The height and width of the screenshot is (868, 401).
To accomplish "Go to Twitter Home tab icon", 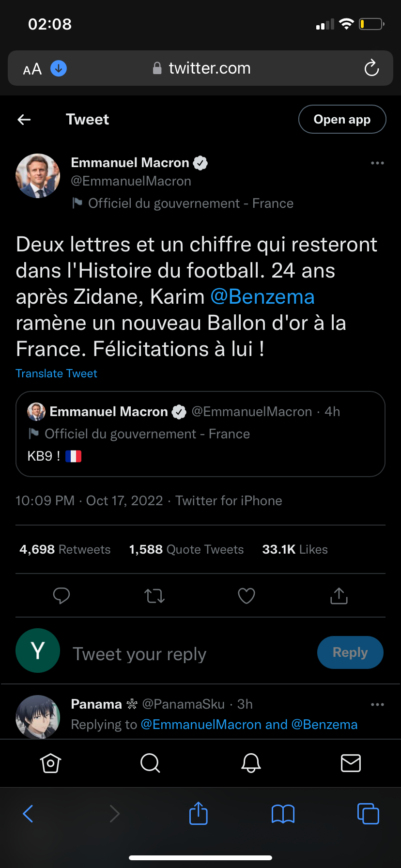I will click(50, 763).
